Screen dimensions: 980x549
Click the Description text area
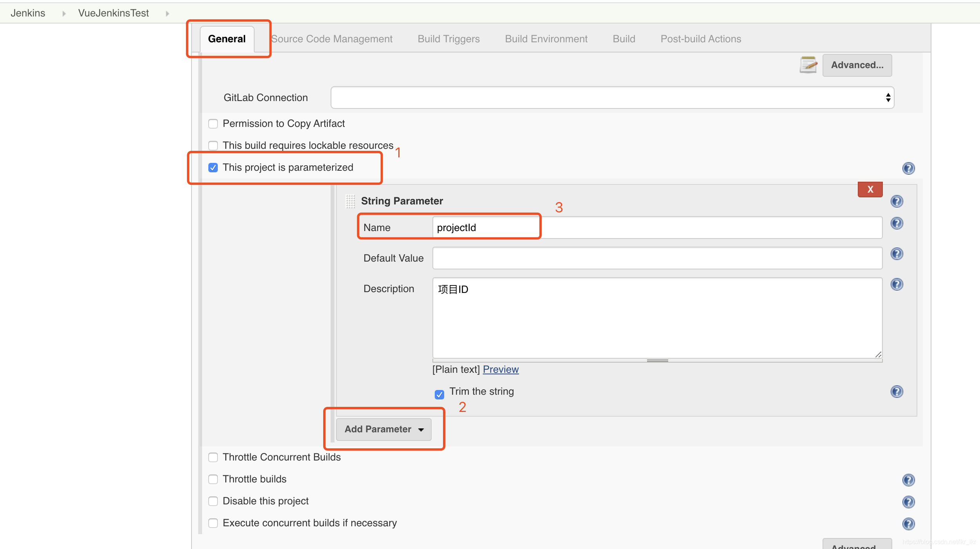[657, 318]
